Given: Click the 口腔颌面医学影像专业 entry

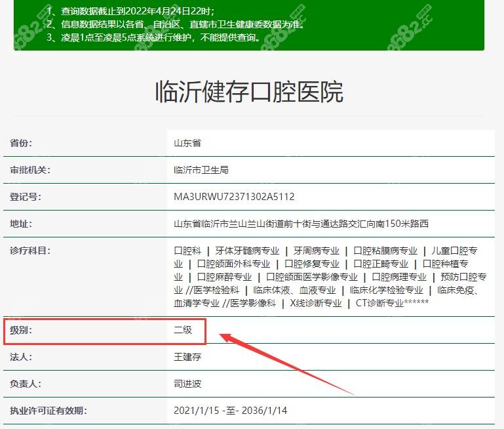Looking at the screenshot, I should pyautogui.click(x=312, y=277).
